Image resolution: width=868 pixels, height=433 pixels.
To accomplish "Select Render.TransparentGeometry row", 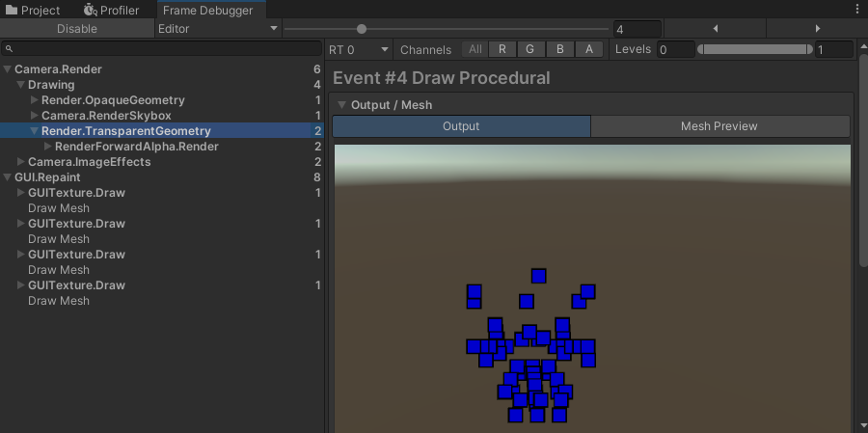I will point(162,131).
